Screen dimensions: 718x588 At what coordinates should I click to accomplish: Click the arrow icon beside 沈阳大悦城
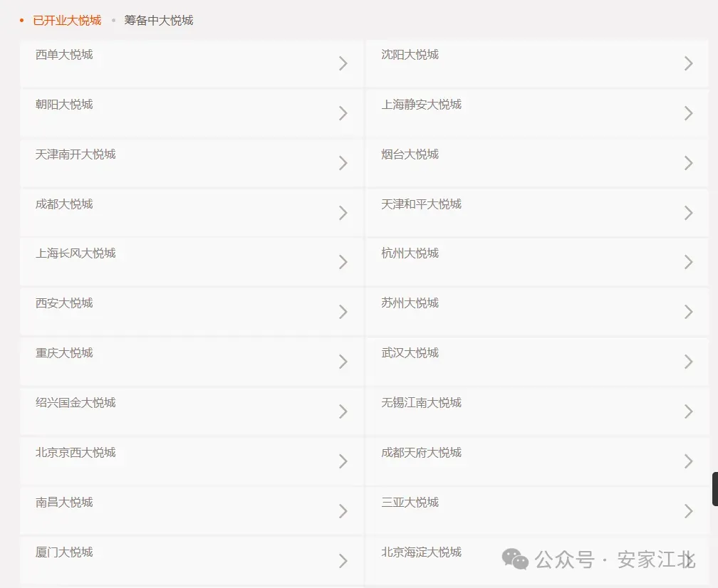pyautogui.click(x=688, y=63)
